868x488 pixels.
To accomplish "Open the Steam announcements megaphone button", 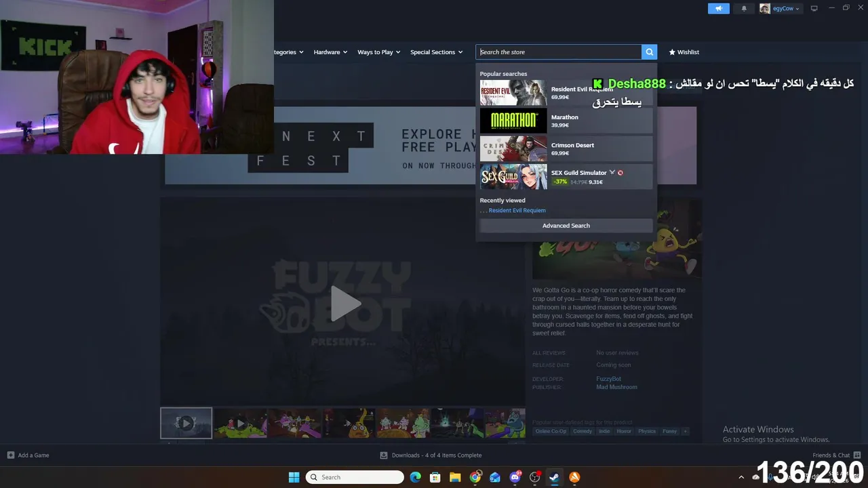I will pos(718,8).
